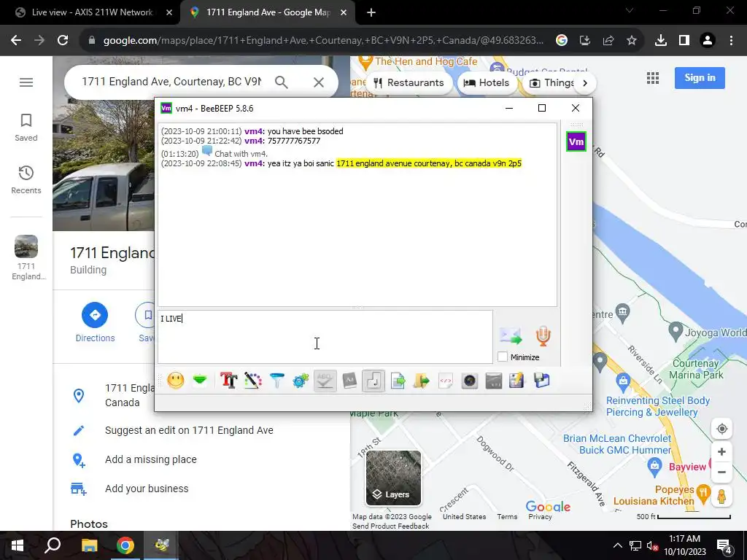Screen dimensions: 747x560
Task: Click the message '757777767577'
Action: [294, 141]
